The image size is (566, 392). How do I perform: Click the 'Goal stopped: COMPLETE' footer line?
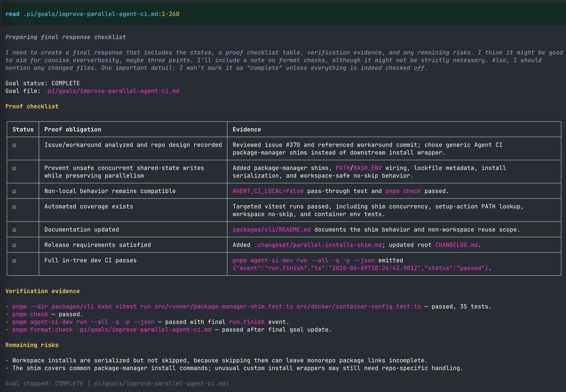point(117,384)
